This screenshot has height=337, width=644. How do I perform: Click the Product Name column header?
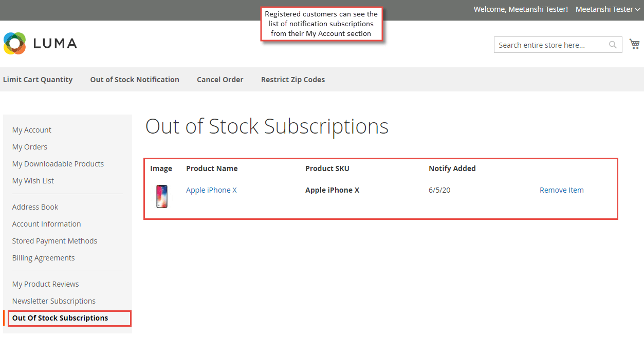click(212, 168)
